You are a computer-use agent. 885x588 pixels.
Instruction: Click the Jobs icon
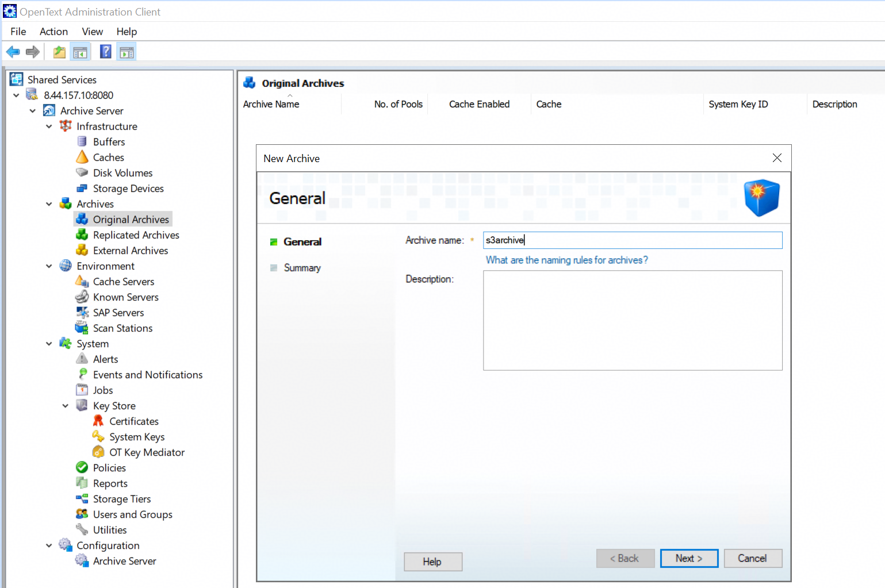click(82, 390)
